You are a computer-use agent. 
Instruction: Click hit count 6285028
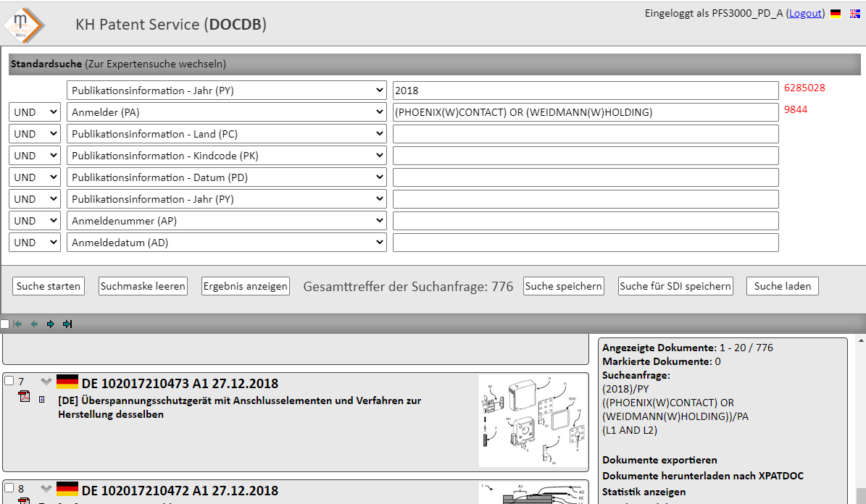(804, 88)
